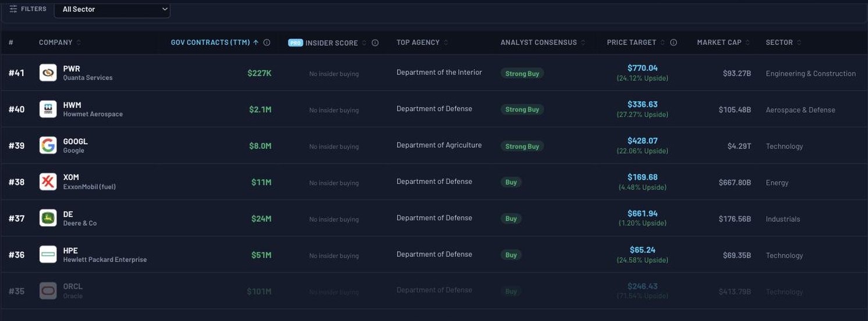Click the ExxonMobil logo icon
Viewport: 868px width, 321px height.
pyautogui.click(x=48, y=182)
